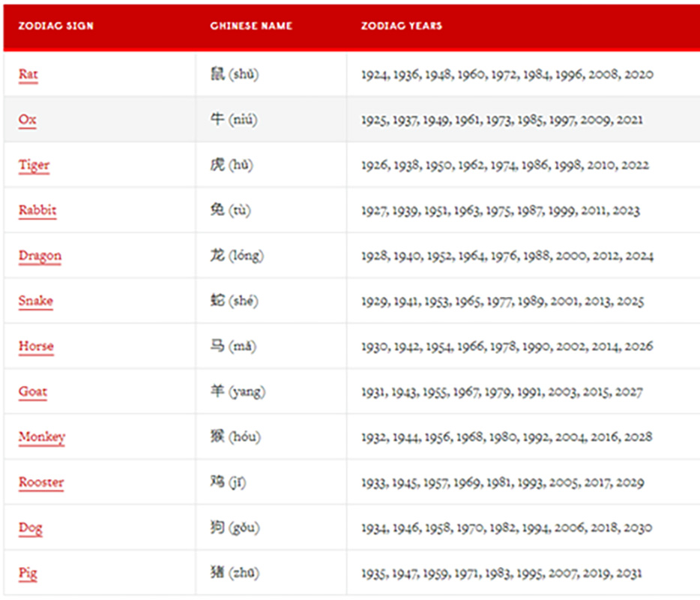The height and width of the screenshot is (600, 700).
Task: Click the Chinese Name column header
Action: click(251, 26)
